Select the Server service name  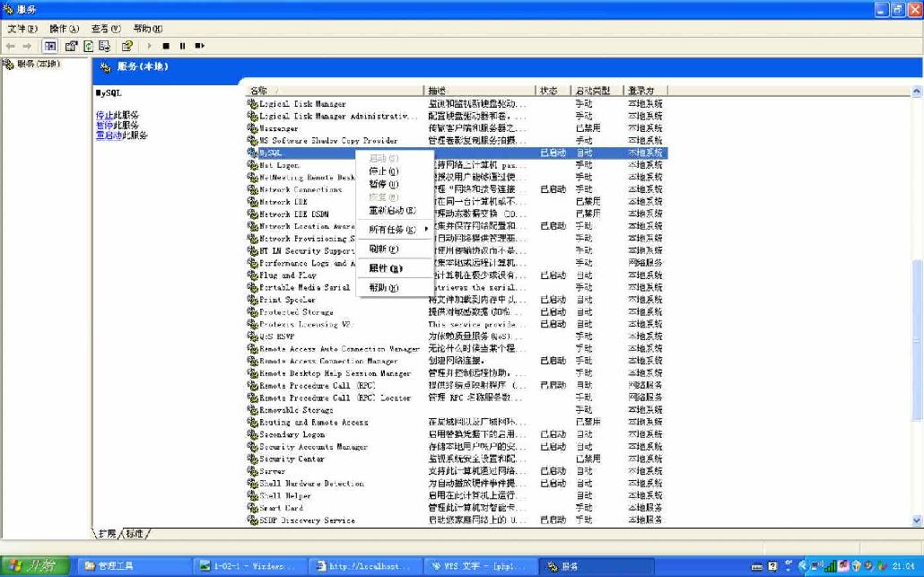pyautogui.click(x=272, y=471)
